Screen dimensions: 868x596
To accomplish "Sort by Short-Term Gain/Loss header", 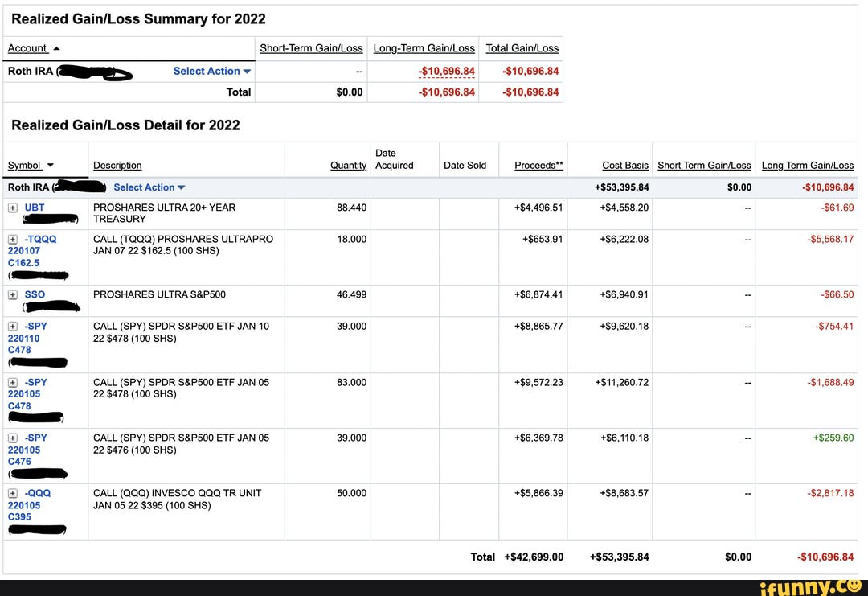I will 311,47.
